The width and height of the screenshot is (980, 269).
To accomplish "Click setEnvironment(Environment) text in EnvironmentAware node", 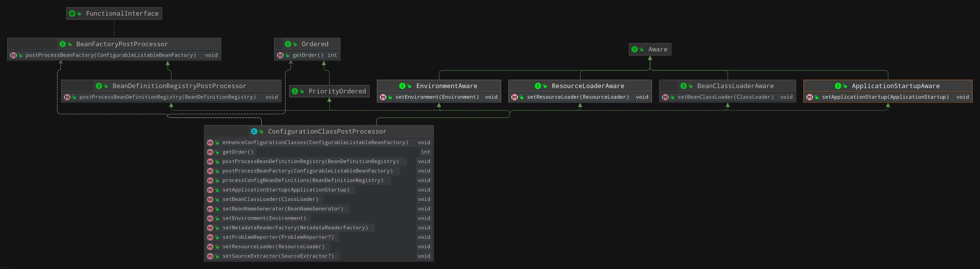I will (437, 97).
